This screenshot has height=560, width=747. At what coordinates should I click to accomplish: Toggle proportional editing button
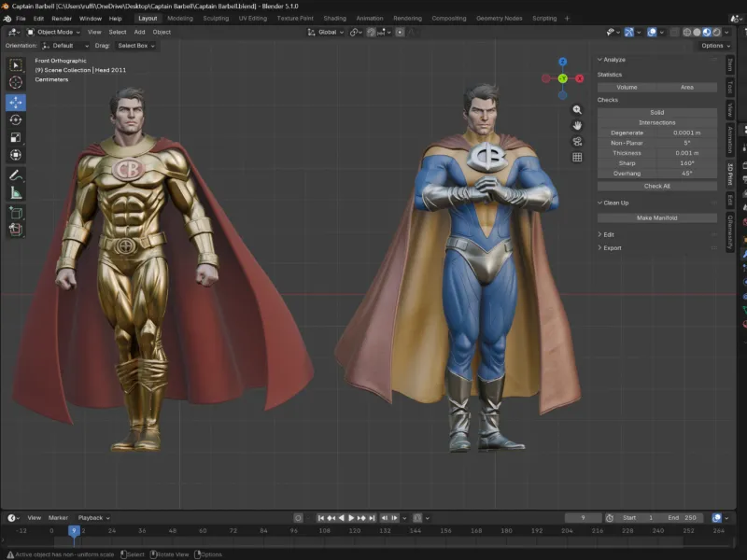[400, 33]
